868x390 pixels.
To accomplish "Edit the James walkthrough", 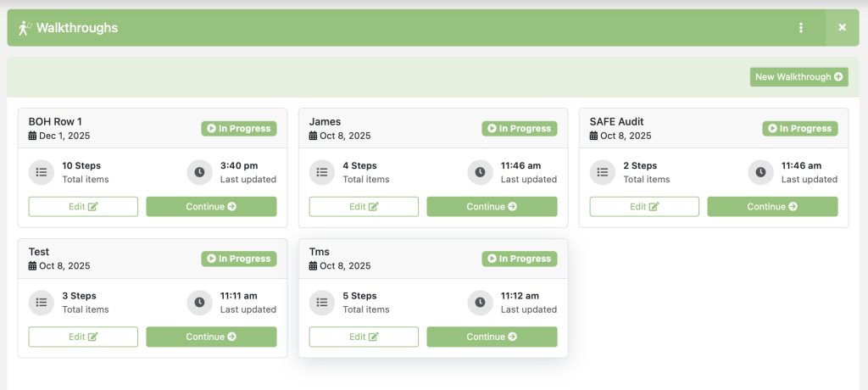I will click(x=364, y=207).
